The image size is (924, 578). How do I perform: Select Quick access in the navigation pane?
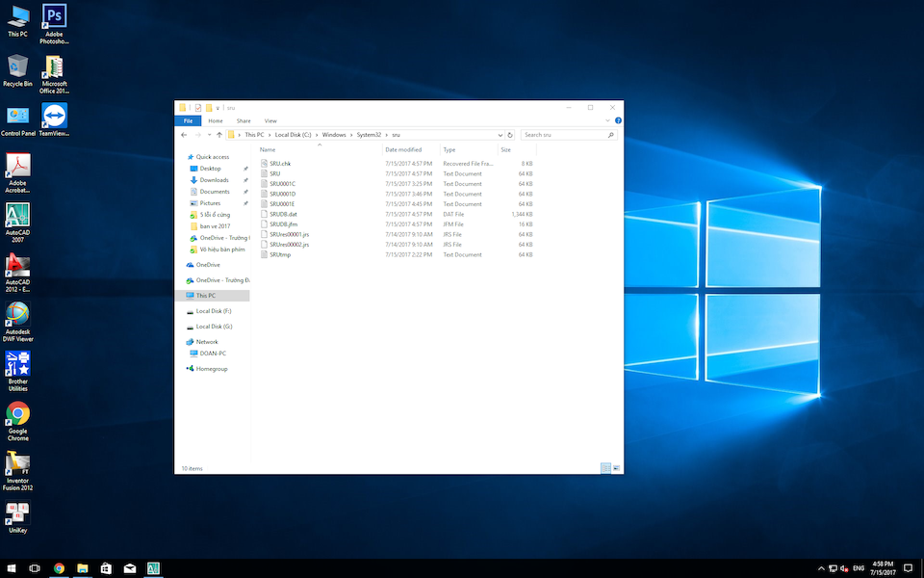coord(209,156)
